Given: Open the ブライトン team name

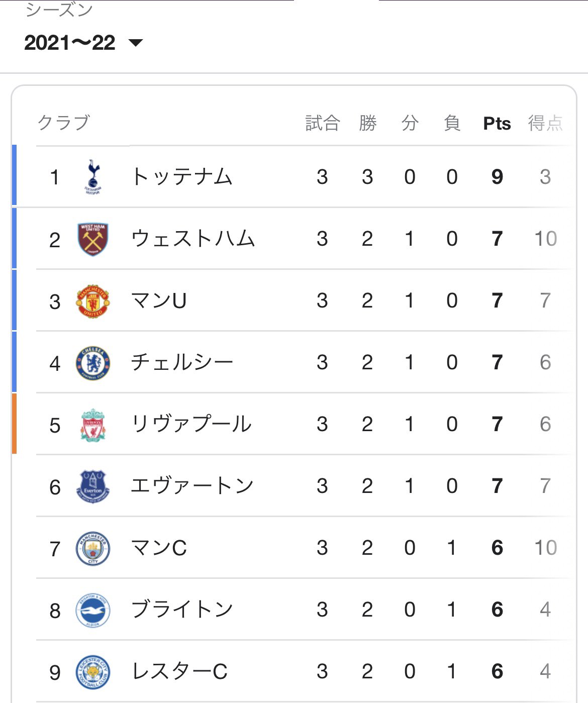Looking at the screenshot, I should [181, 610].
